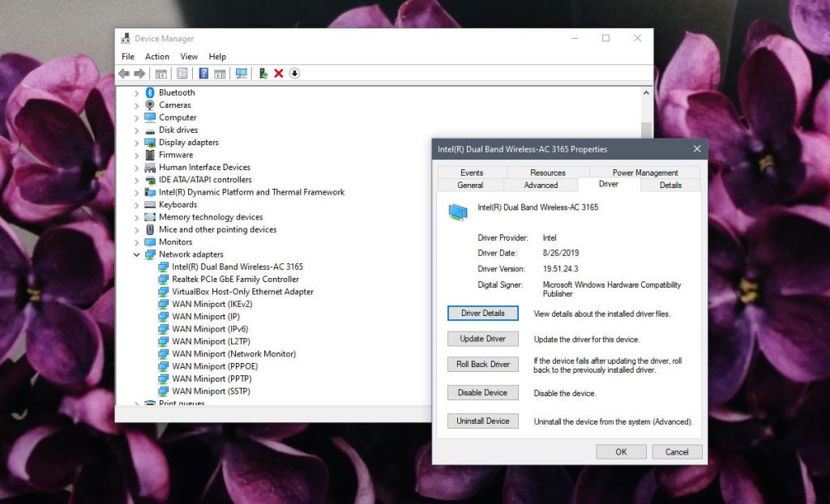Screen dimensions: 830x504
Task: Click the red Uninstall device toolbar icon
Action: click(x=277, y=73)
